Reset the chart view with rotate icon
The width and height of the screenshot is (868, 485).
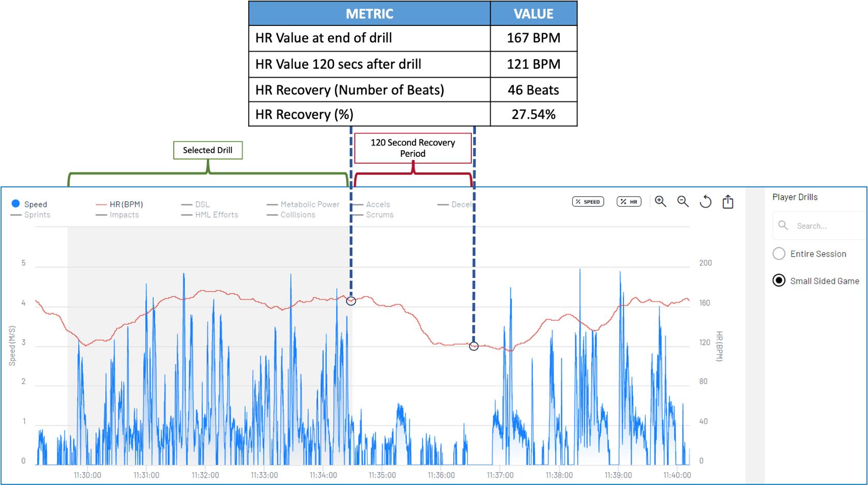(x=706, y=201)
